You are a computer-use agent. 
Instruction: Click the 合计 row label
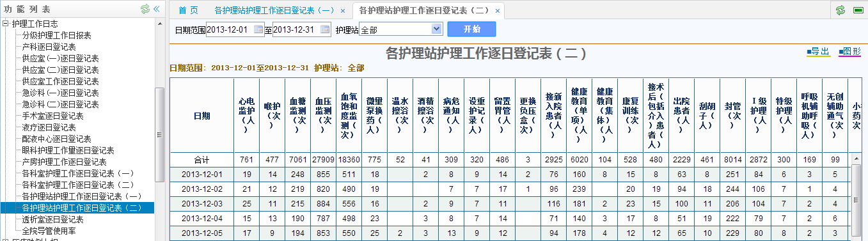coord(201,160)
